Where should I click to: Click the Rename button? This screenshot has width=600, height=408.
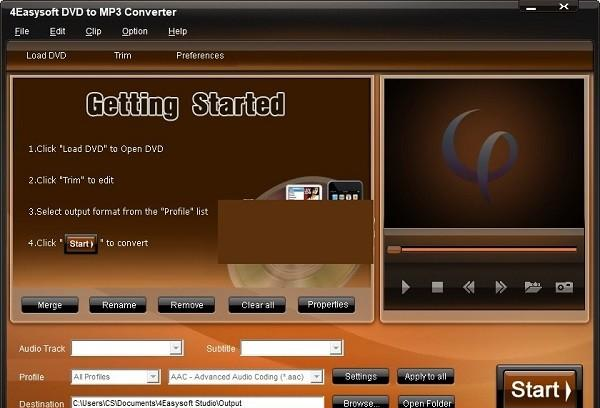click(x=118, y=305)
